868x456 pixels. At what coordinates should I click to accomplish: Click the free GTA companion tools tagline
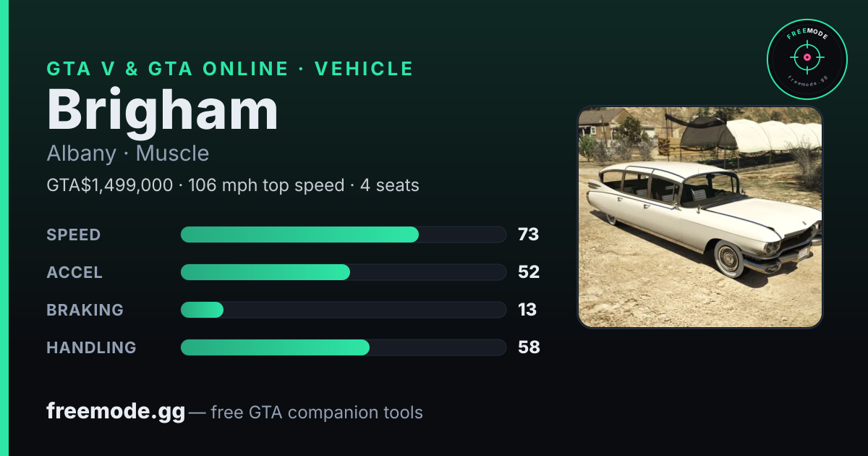point(317,413)
